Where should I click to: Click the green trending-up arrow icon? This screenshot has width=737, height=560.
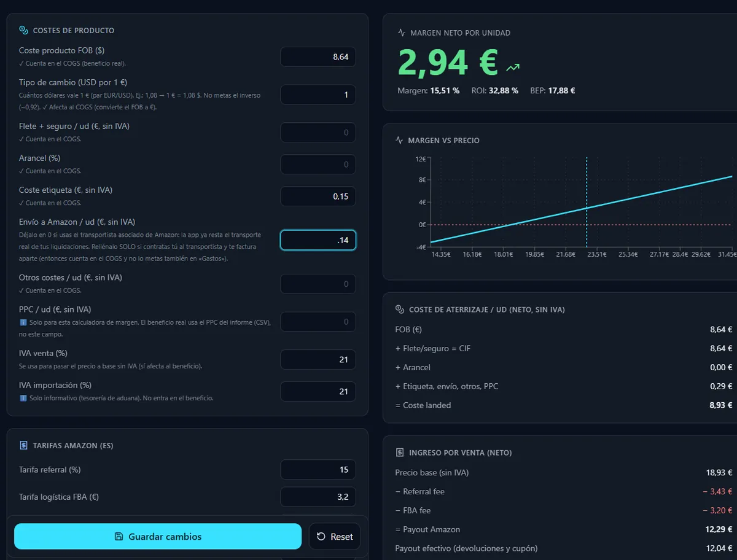click(x=512, y=66)
